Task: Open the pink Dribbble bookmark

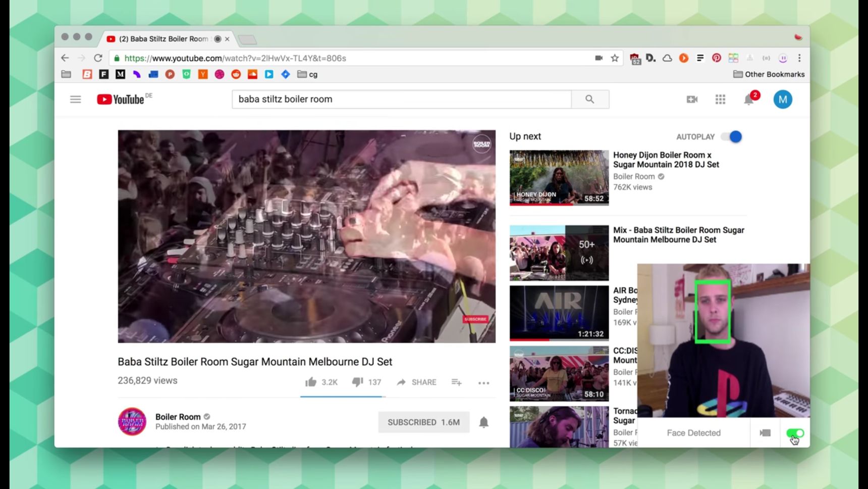Action: point(220,74)
